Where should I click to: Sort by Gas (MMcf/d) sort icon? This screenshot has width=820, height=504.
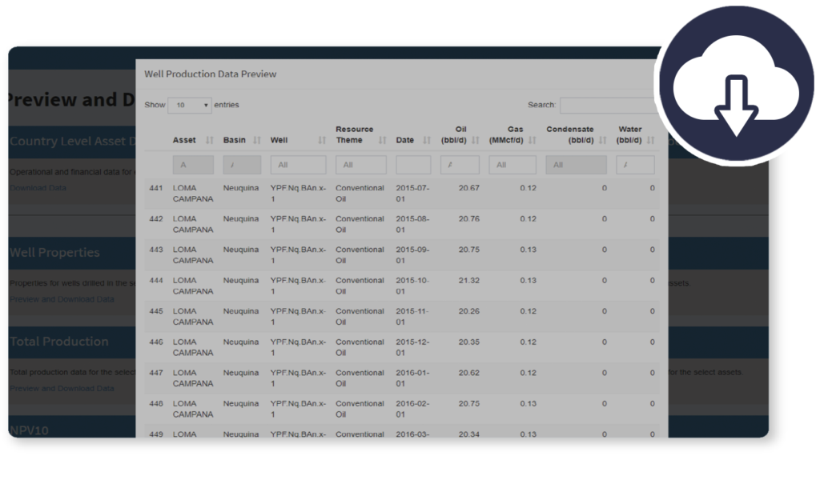[532, 141]
